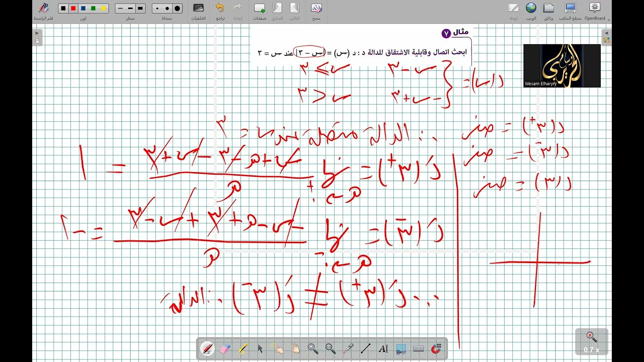The width and height of the screenshot is (644, 362).
Task: Activate the Laser pointer tool
Action: pos(348,348)
